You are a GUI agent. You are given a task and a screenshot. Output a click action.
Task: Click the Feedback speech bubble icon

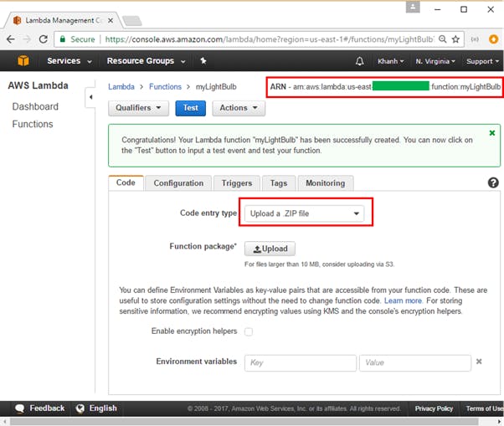point(19,408)
